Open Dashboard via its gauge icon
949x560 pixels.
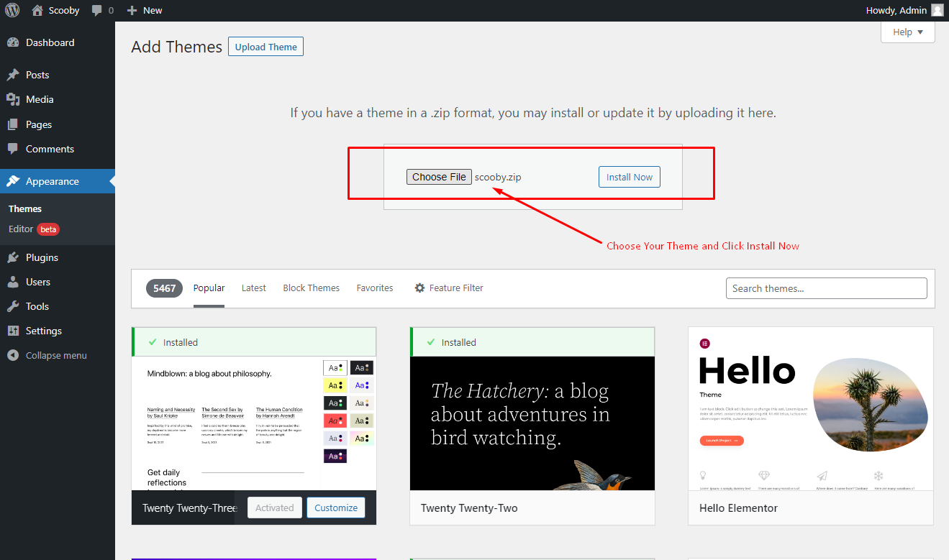click(13, 42)
